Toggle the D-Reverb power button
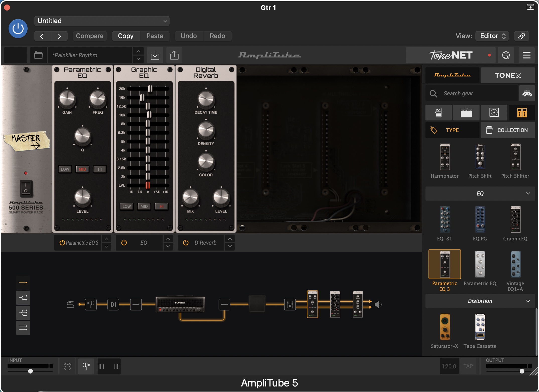 pyautogui.click(x=186, y=243)
